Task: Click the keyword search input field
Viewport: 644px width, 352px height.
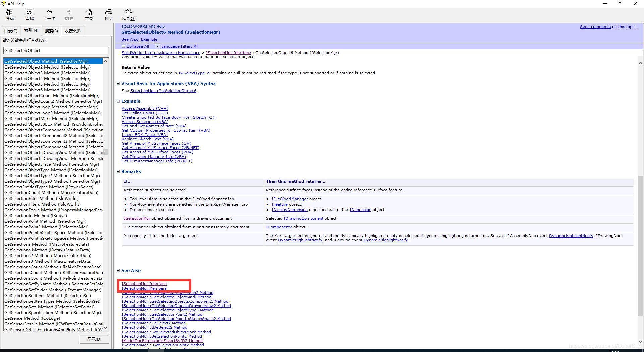Action: (56, 51)
